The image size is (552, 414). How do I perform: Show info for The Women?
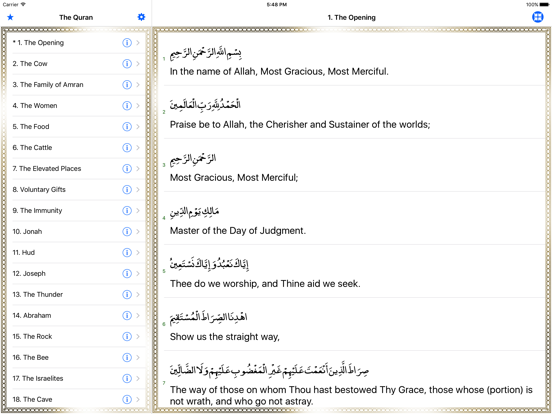pos(127,106)
